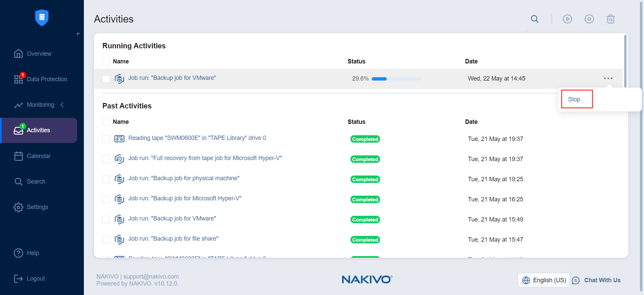Click the tape icon beside Reading tape activity
The image size is (644, 295).
point(119,139)
